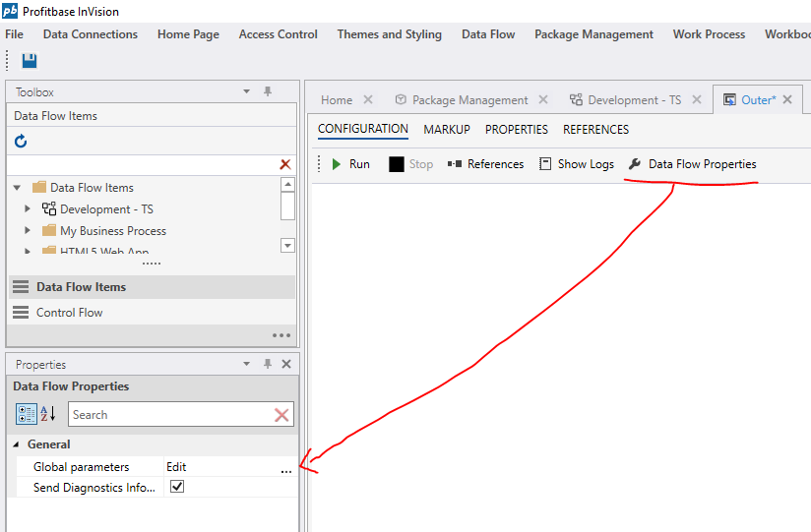811x532 pixels.
Task: Switch properties to categorized view icon
Action: coord(27,414)
